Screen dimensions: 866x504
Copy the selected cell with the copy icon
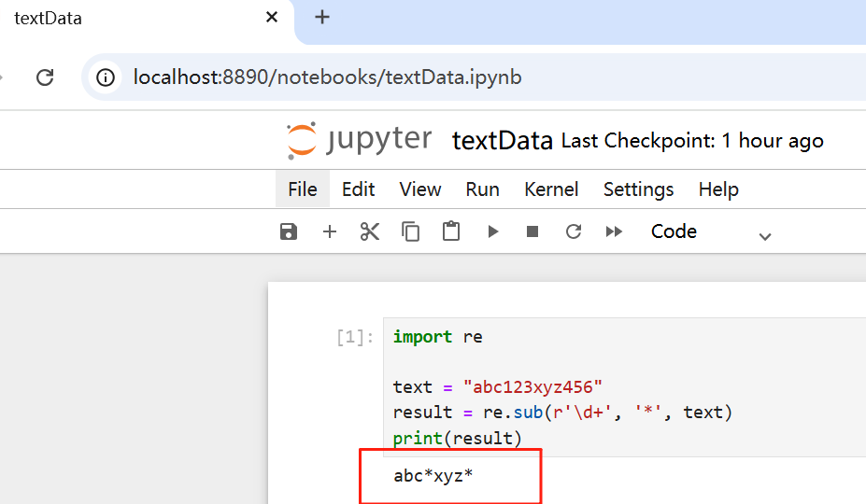(x=410, y=231)
